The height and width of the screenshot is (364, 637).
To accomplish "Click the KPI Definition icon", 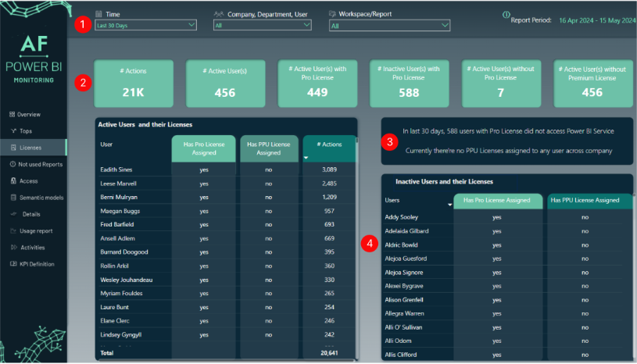I will coord(13,264).
